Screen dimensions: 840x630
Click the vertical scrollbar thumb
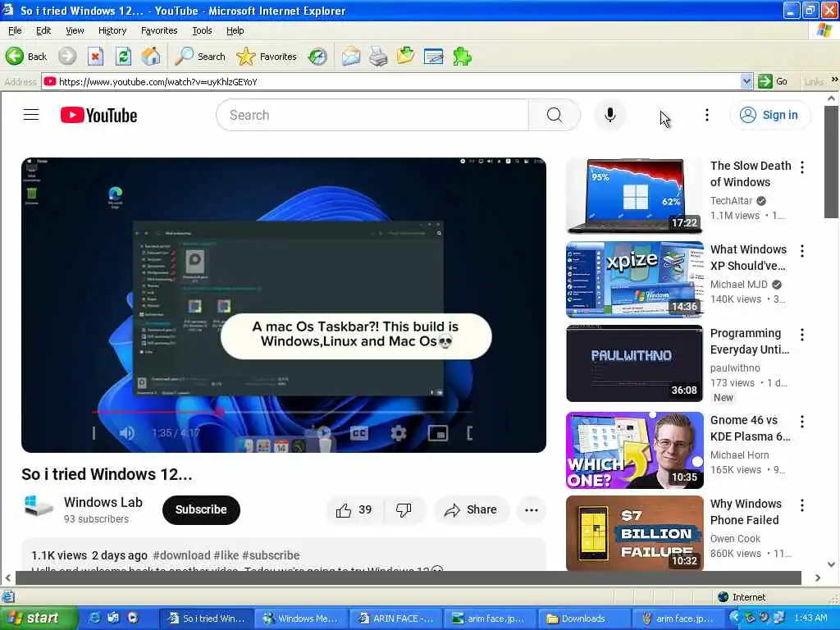(x=831, y=162)
